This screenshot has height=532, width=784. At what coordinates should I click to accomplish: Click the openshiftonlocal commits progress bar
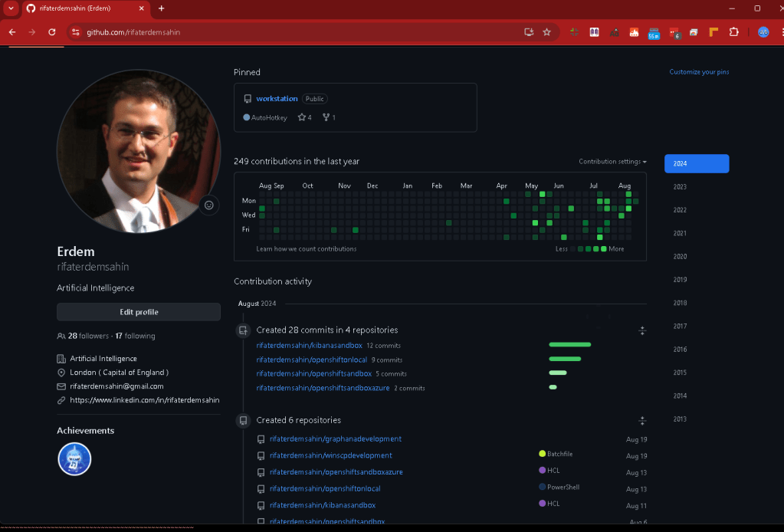pos(565,359)
